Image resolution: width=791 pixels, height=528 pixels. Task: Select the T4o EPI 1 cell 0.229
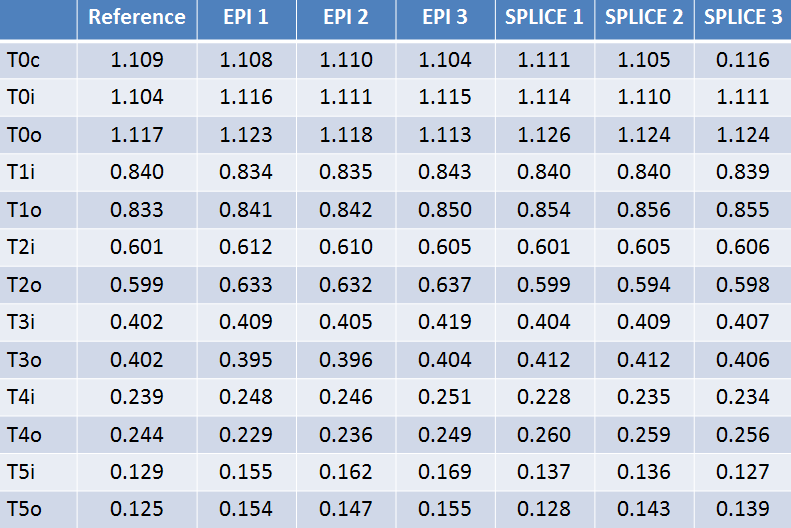click(x=246, y=435)
